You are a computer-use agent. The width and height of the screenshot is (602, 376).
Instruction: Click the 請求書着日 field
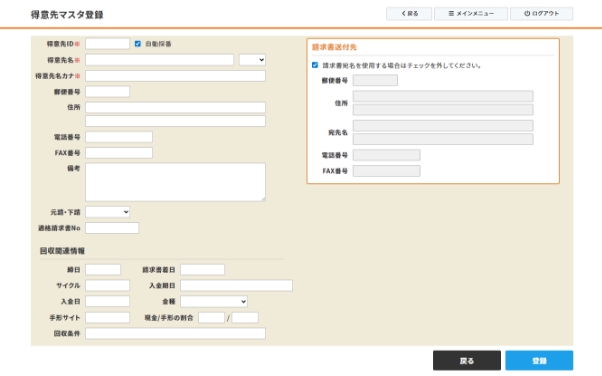203,270
